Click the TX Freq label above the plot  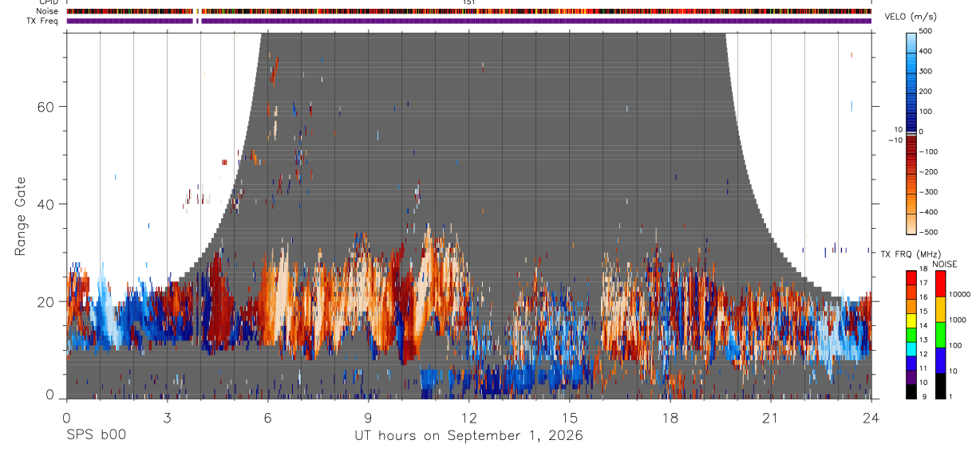tap(42, 21)
